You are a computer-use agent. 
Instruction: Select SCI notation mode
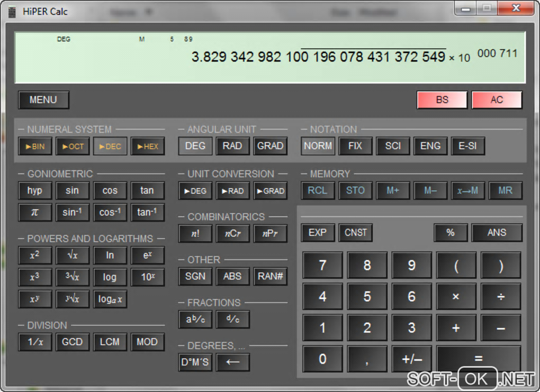click(x=393, y=146)
